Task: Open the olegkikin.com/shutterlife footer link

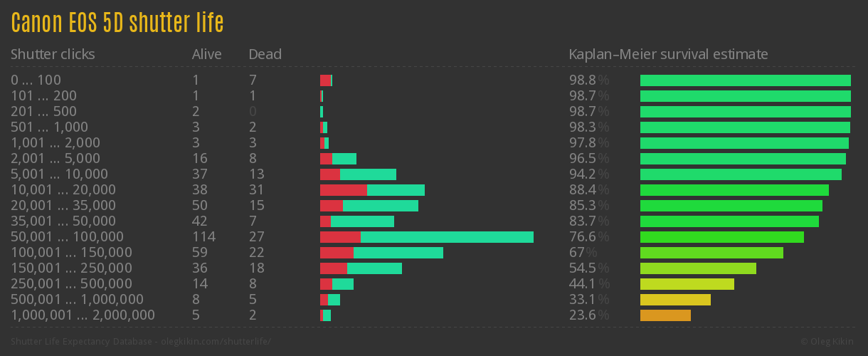Action: [x=141, y=342]
